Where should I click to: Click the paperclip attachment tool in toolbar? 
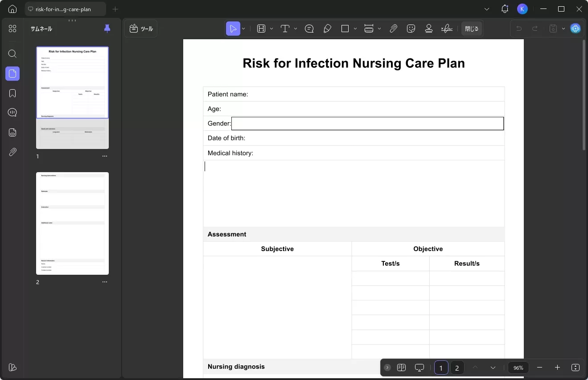click(393, 29)
